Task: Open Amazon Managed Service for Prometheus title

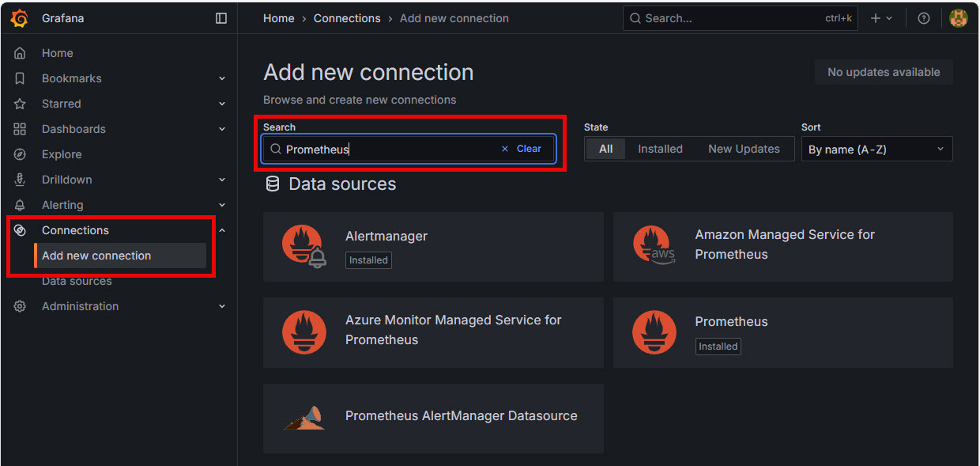Action: point(785,244)
